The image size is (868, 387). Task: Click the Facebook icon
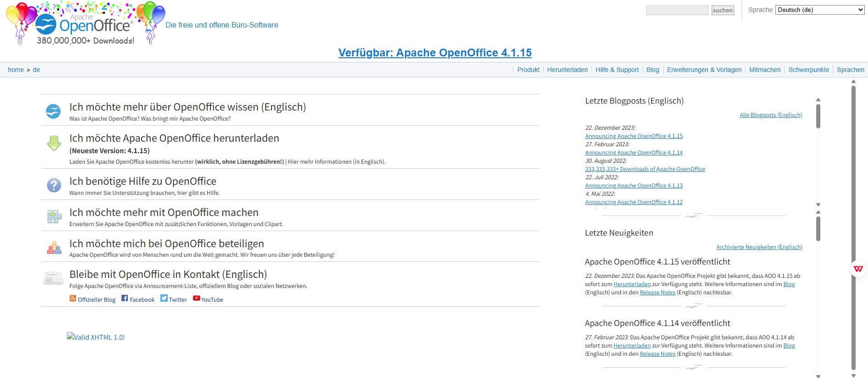[125, 299]
